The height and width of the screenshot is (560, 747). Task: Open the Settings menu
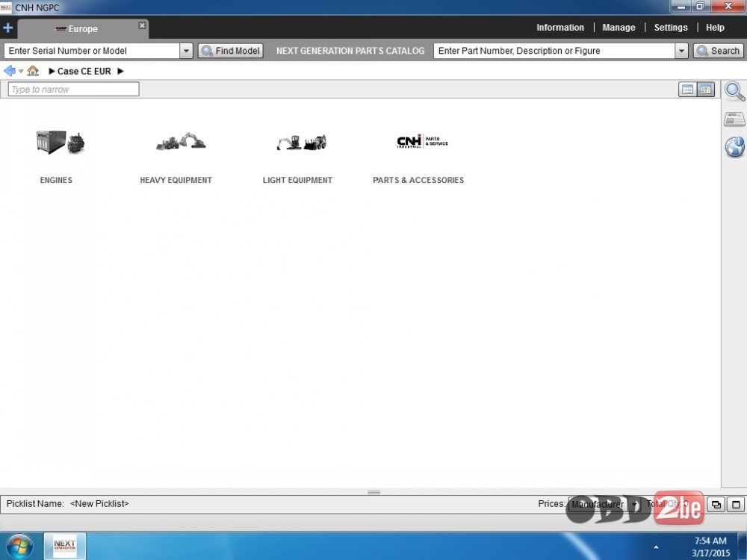click(x=670, y=28)
